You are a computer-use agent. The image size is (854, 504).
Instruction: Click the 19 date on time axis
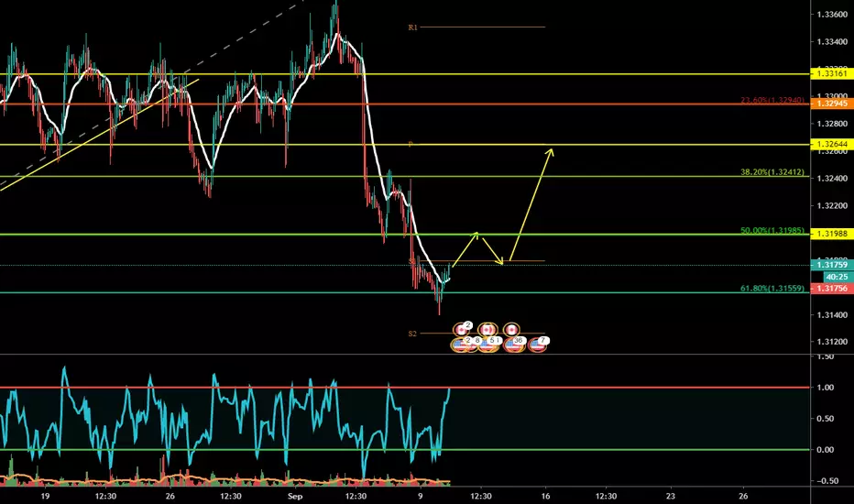(45, 496)
